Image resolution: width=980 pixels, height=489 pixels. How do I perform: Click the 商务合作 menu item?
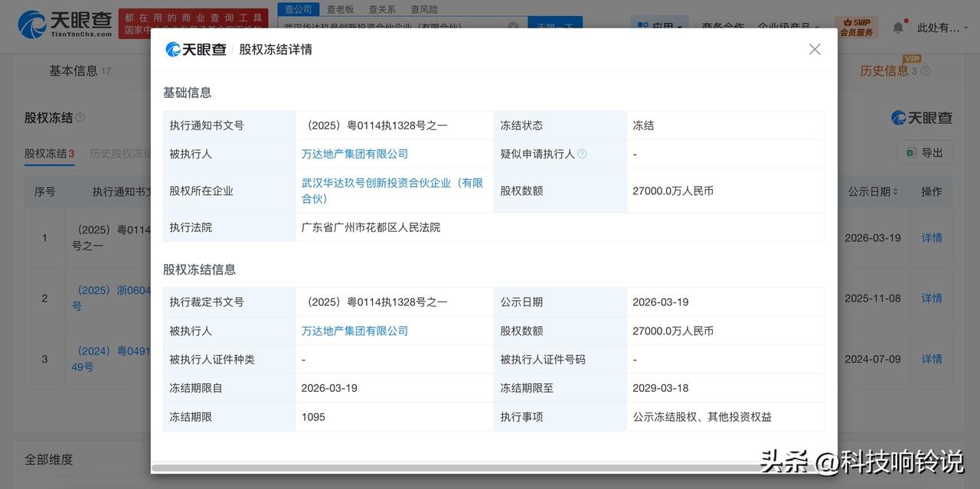(724, 27)
